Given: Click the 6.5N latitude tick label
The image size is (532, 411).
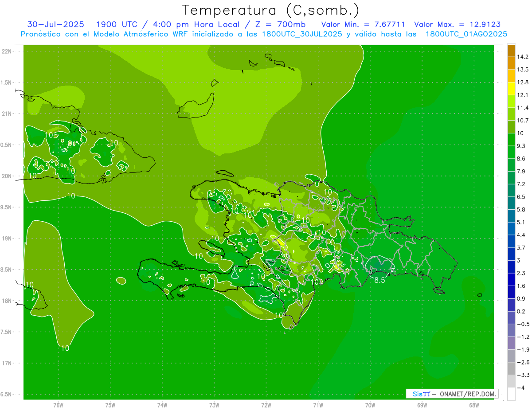Looking at the screenshot, I should coord(7,394).
